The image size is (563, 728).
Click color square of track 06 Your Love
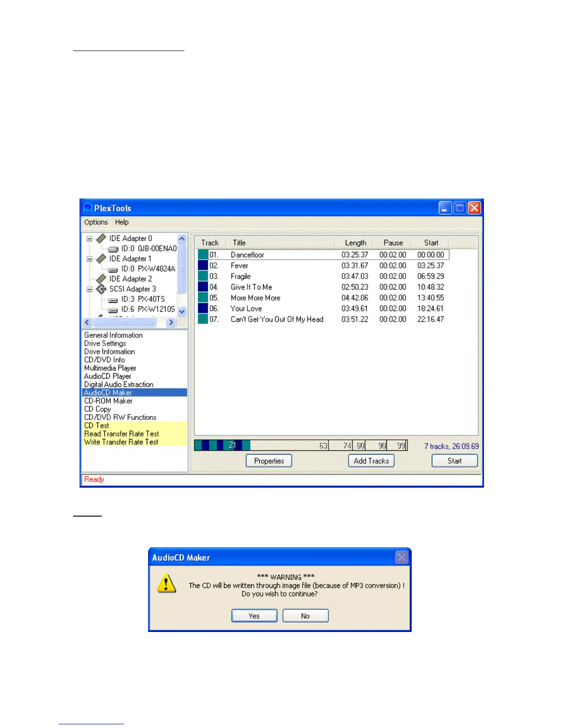(203, 308)
